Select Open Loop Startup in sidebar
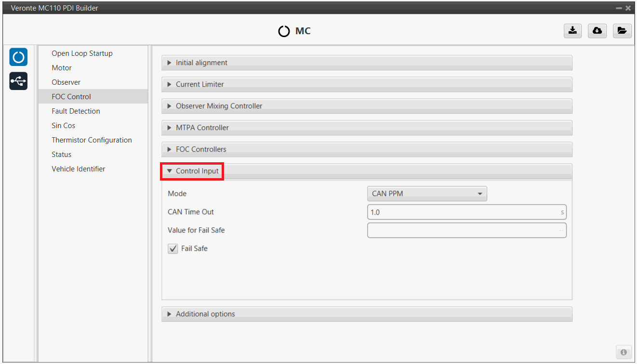 (x=82, y=53)
